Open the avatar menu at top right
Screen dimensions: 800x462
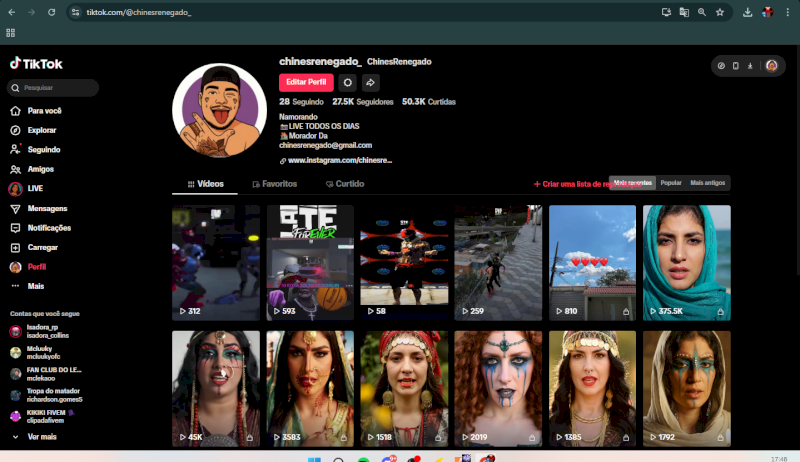pyautogui.click(x=771, y=66)
